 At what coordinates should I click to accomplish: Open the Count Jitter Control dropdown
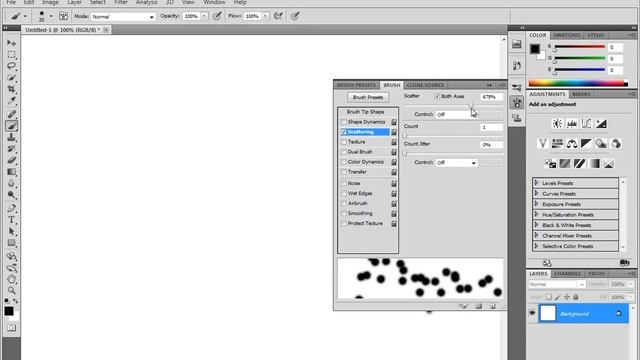coord(456,162)
